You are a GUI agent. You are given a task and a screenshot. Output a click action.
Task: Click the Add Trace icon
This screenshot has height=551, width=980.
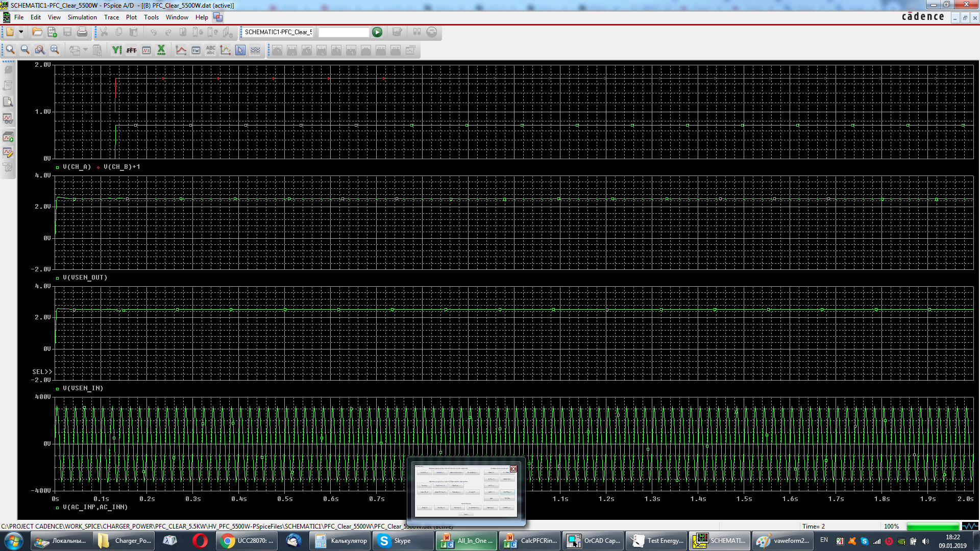[181, 50]
